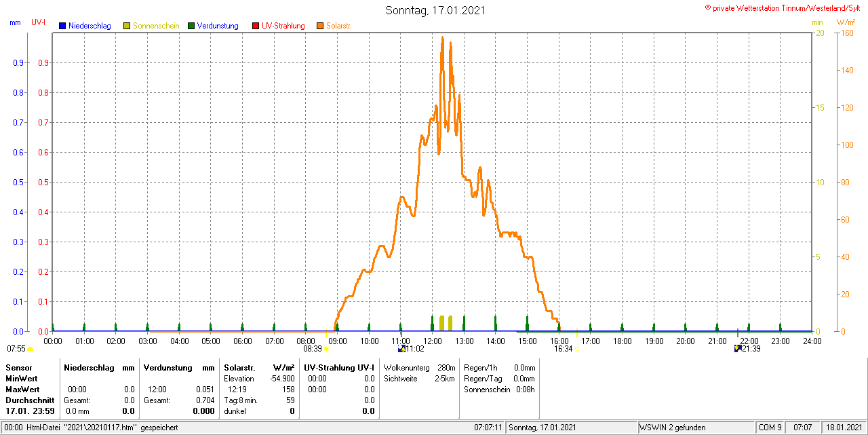Image resolution: width=868 pixels, height=435 pixels.
Task: Click the W/m² unit label above the right axis
Action: tap(846, 22)
